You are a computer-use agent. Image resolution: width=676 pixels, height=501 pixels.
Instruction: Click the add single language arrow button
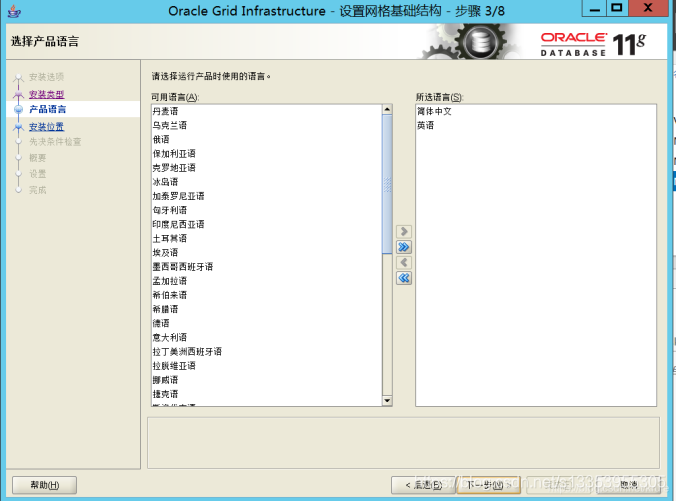click(x=404, y=232)
